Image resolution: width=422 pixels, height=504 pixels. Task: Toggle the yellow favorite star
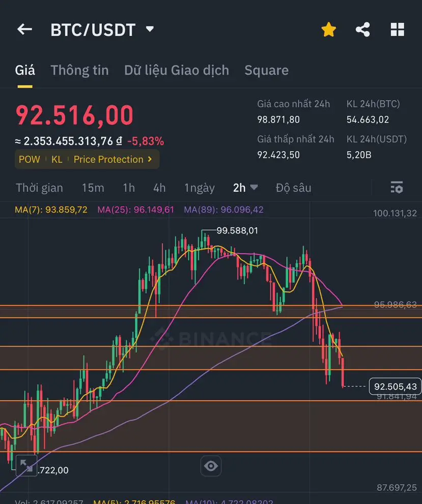328,29
